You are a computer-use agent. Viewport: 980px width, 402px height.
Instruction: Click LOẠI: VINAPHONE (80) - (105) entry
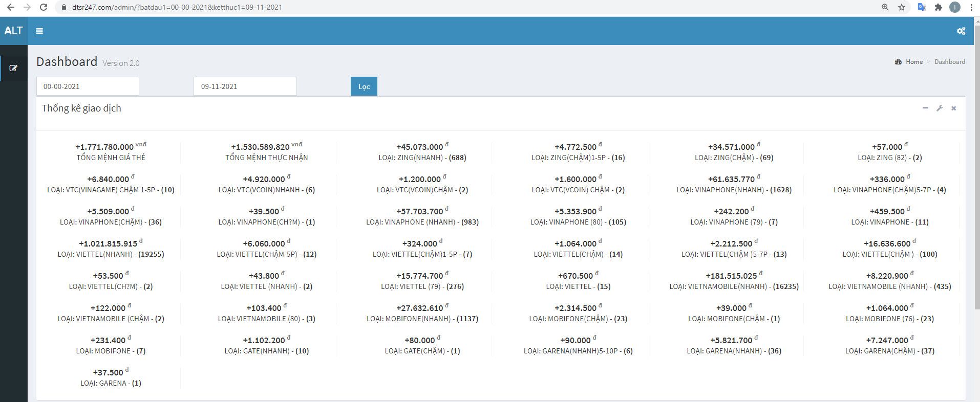point(578,222)
